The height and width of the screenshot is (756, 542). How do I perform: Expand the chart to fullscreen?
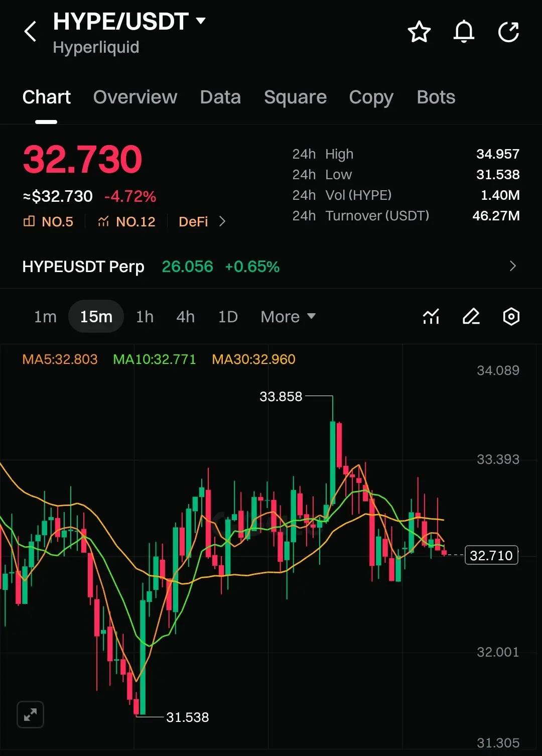30,714
